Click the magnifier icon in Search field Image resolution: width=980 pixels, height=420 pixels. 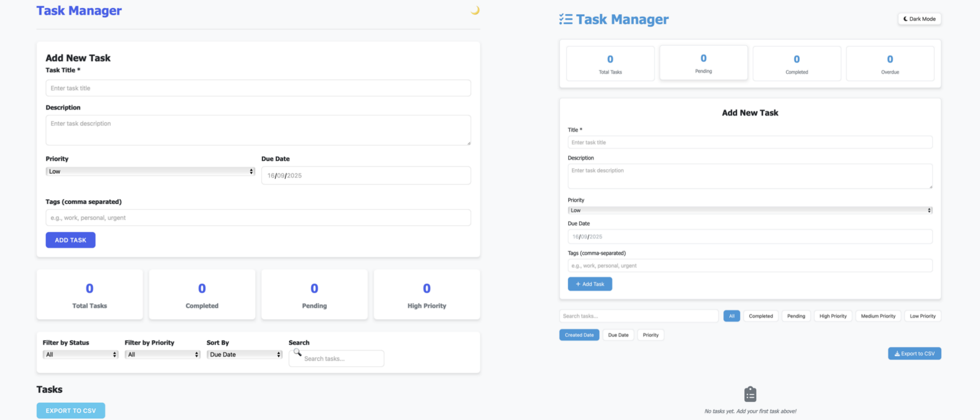click(x=298, y=352)
